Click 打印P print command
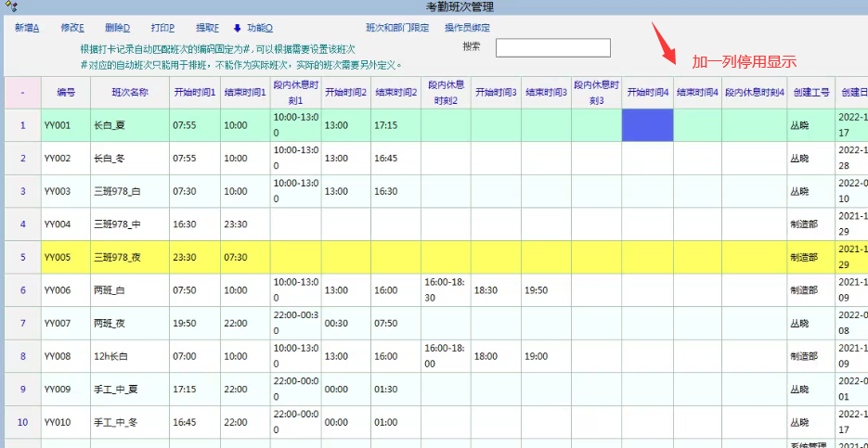This screenshot has width=868, height=448. [163, 28]
